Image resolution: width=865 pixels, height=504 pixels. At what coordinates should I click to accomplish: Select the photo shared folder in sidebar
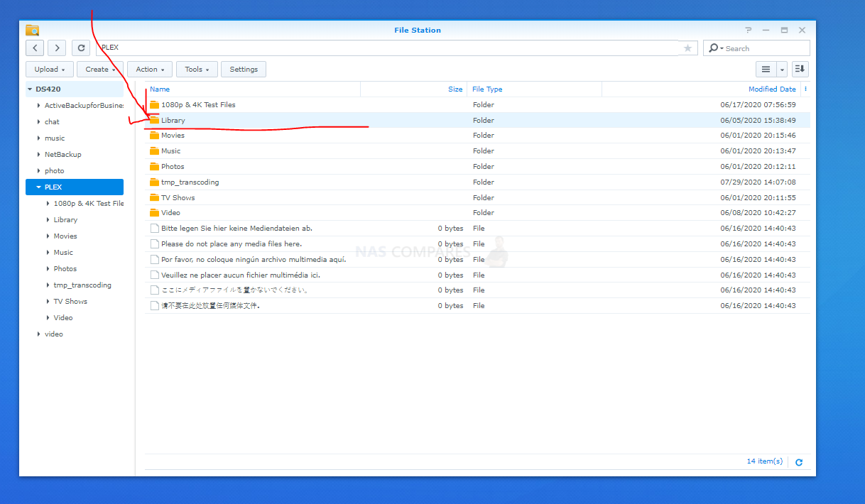[x=55, y=170]
